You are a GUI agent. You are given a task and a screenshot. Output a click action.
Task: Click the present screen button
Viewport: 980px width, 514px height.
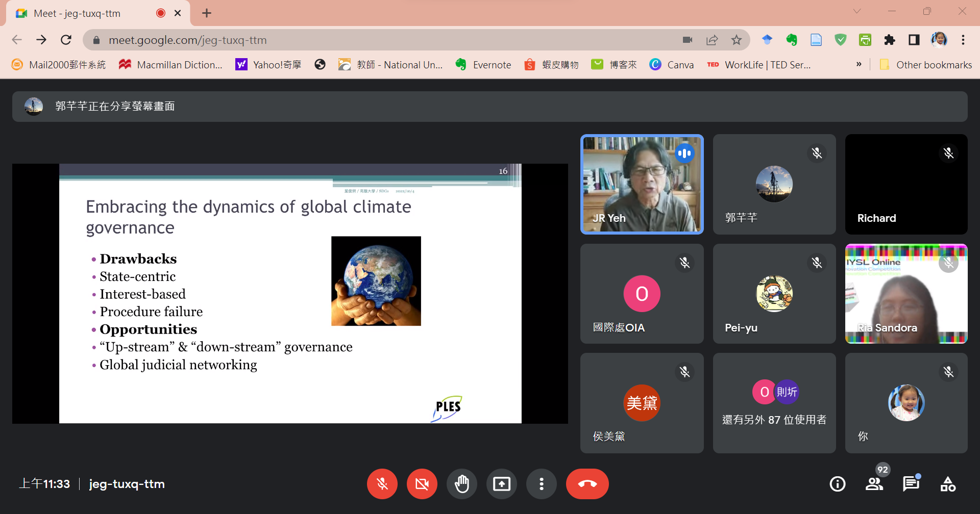coord(501,483)
